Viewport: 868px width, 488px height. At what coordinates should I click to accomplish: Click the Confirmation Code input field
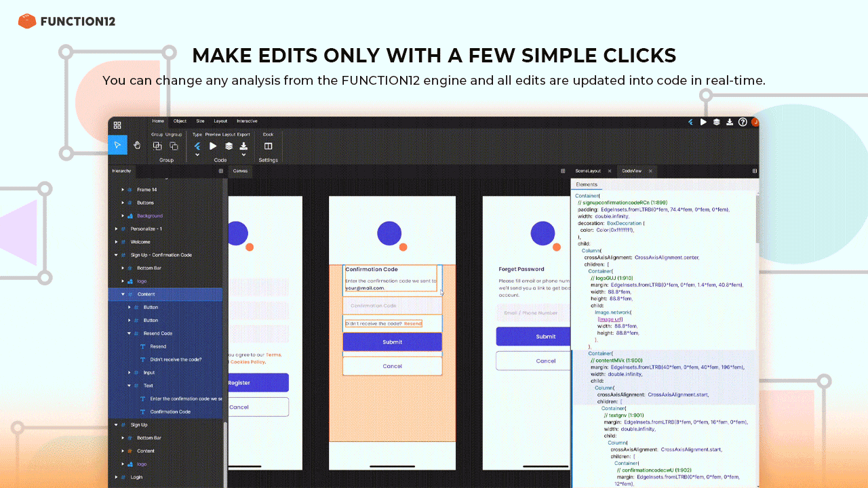(393, 306)
